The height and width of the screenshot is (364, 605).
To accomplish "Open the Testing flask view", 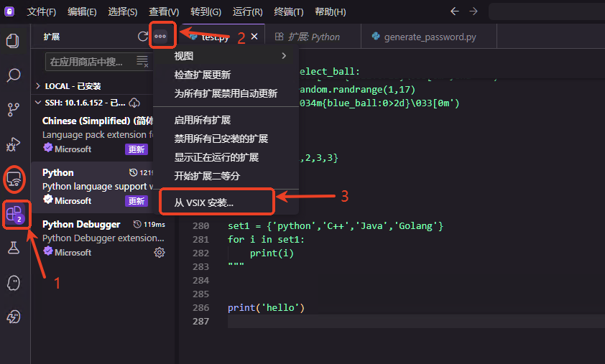I will coord(14,248).
